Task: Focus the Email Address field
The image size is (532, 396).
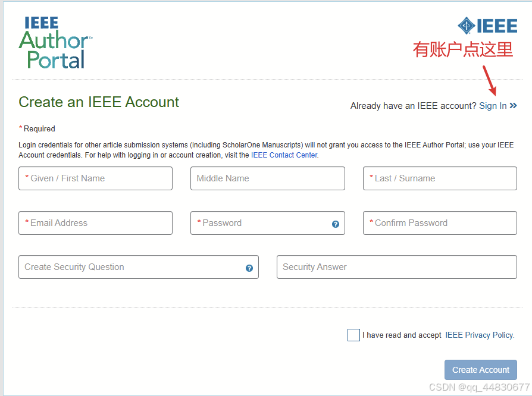Action: 95,223
